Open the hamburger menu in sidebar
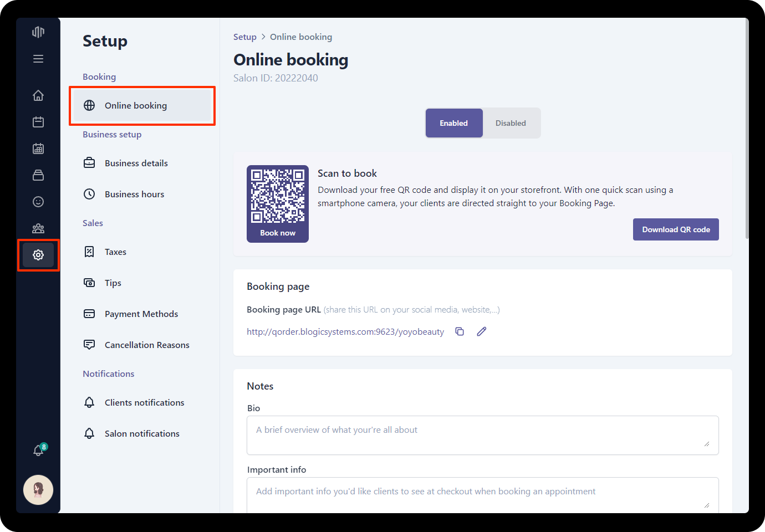 [x=38, y=59]
